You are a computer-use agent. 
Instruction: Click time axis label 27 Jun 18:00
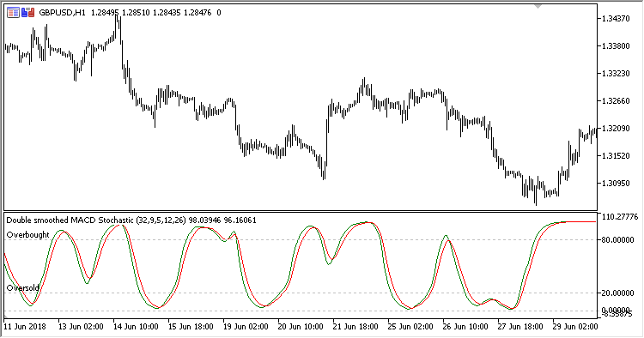tap(520, 327)
